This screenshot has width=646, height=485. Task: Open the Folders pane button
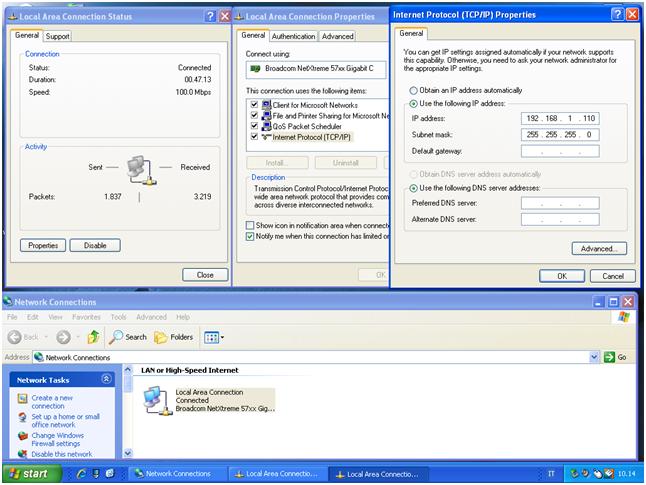173,337
